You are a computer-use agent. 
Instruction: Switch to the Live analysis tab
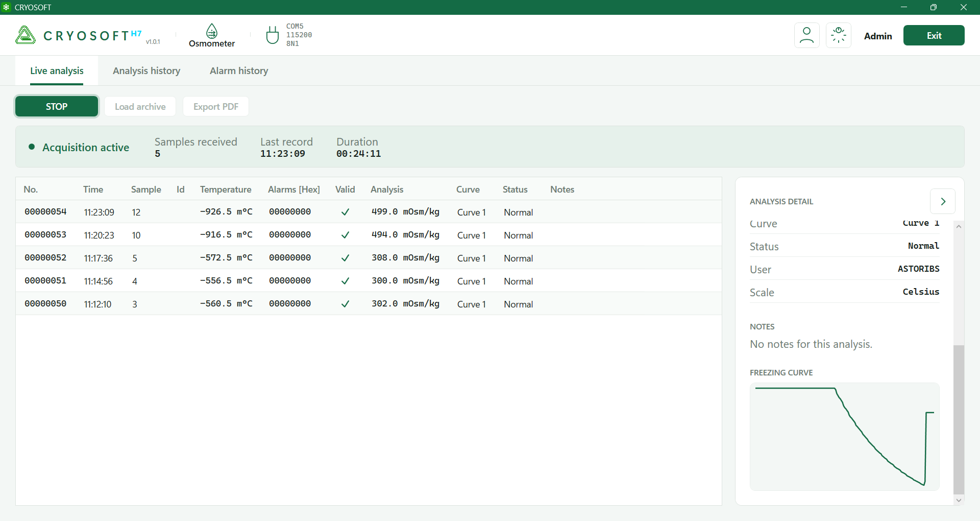pos(57,70)
